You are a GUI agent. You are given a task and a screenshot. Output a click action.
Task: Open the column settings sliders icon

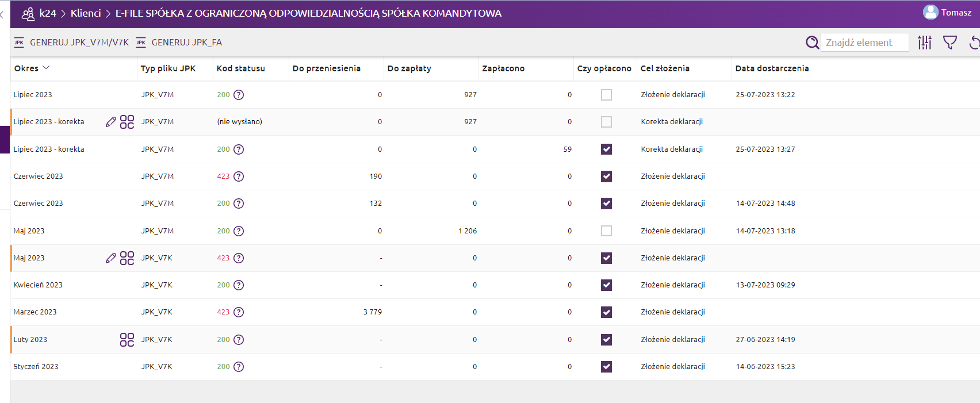point(924,43)
